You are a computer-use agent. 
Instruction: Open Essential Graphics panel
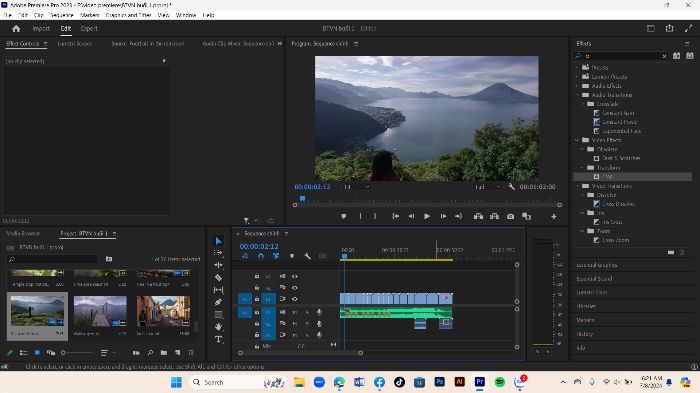(596, 265)
